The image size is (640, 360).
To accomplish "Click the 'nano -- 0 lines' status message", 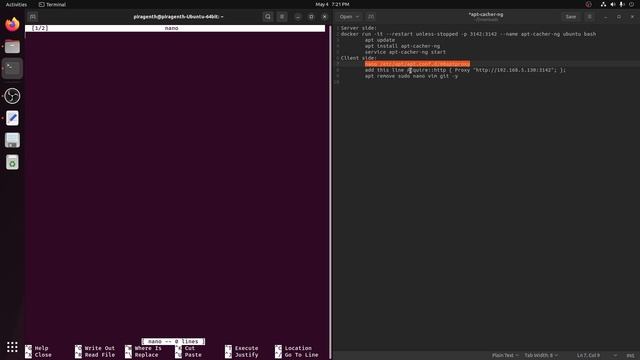I will [173, 341].
